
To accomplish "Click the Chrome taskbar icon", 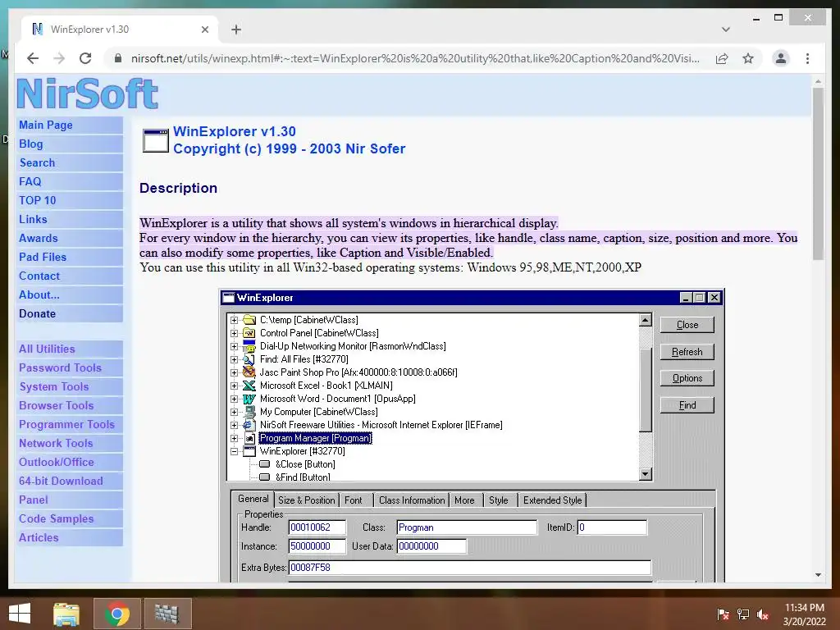I will pyautogui.click(x=116, y=614).
